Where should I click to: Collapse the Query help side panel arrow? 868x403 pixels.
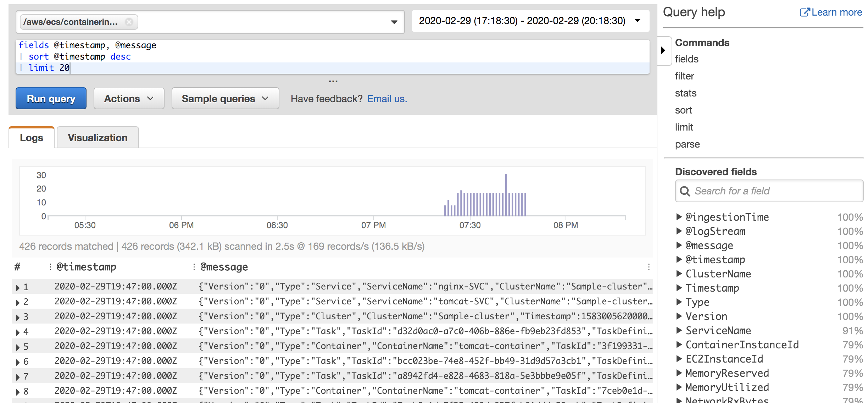[663, 50]
